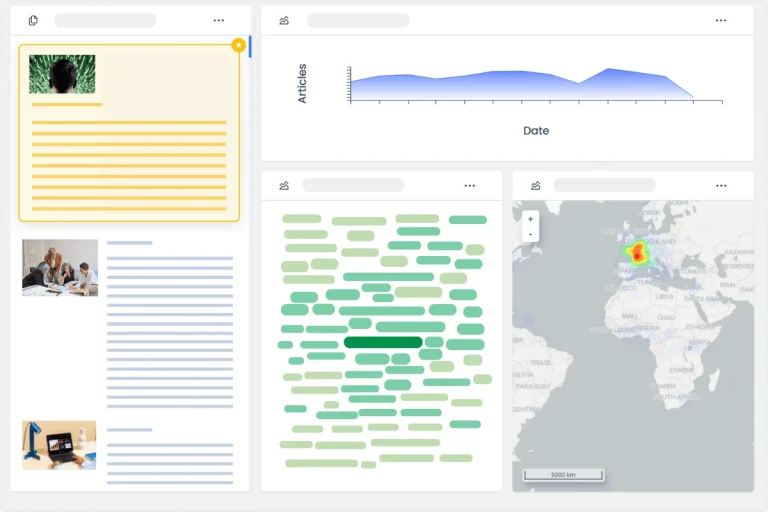Click the blue scrollbar in the article list
768x512 pixels.
click(249, 46)
